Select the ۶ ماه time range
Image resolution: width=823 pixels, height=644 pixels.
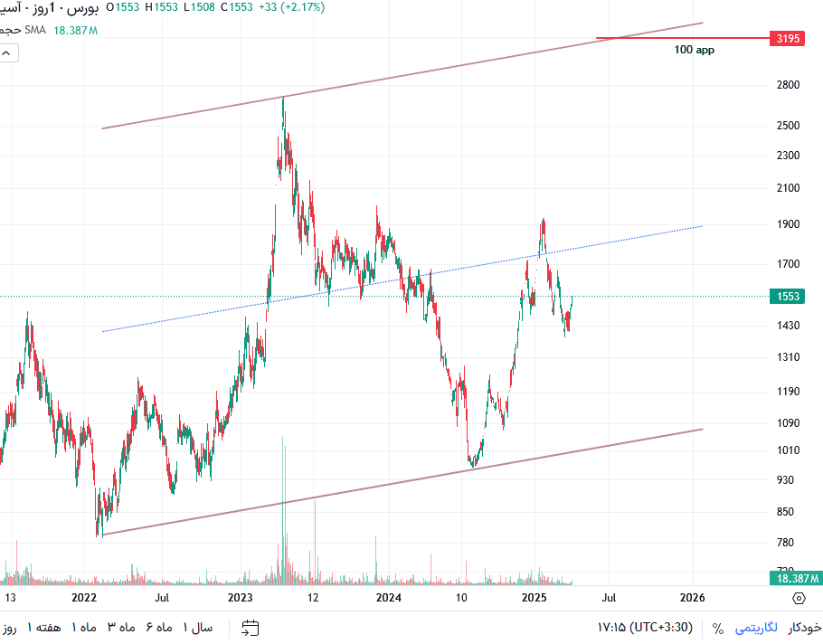(159, 627)
